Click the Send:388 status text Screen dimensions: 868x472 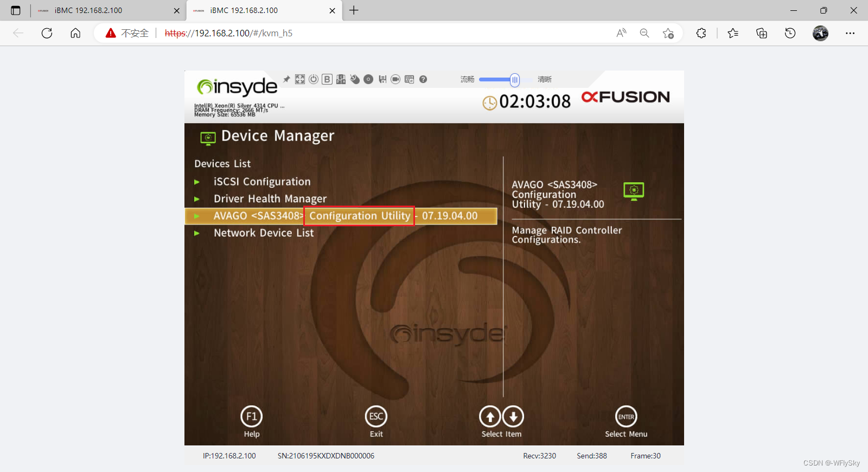(592, 456)
